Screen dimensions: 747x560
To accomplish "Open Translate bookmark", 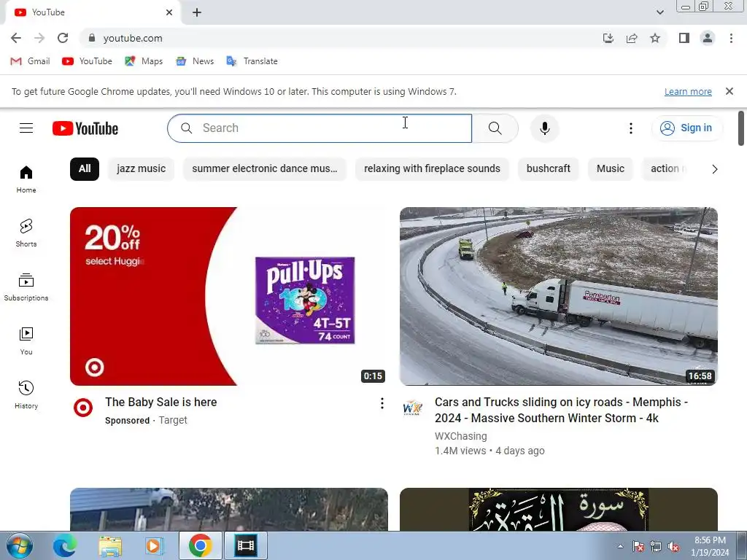I will [x=252, y=61].
